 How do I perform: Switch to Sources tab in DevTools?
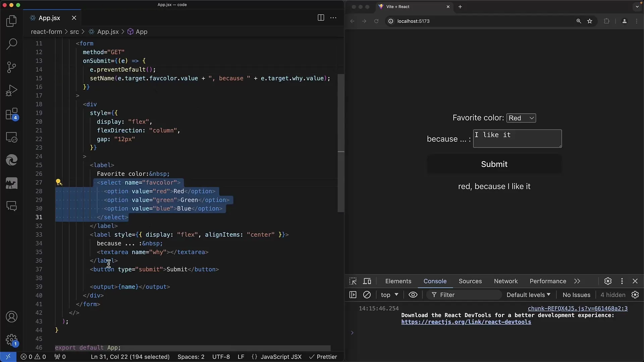[x=470, y=281]
